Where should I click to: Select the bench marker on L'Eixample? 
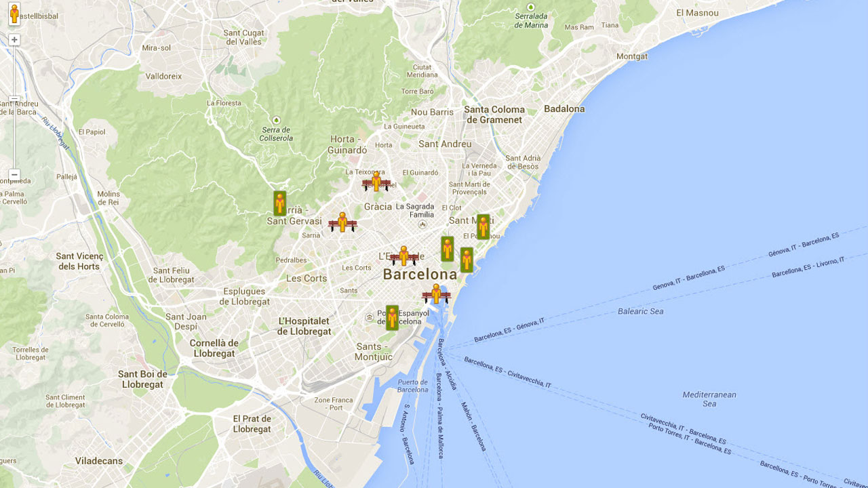[x=404, y=256]
